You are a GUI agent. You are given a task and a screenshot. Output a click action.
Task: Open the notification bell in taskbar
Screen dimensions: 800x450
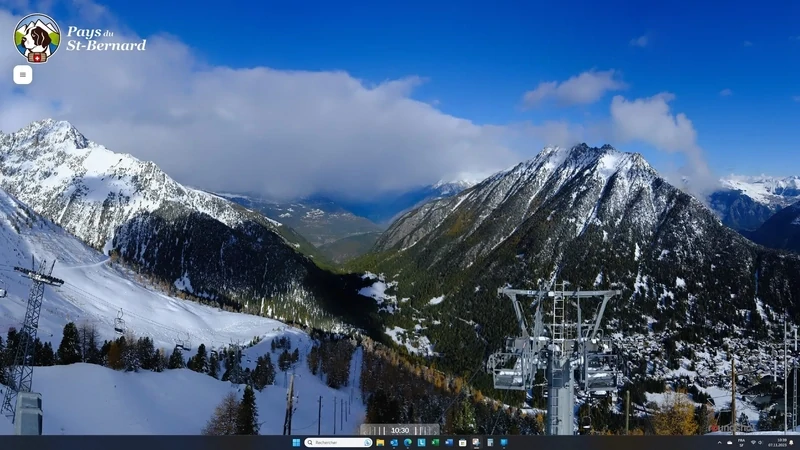pyautogui.click(x=791, y=442)
